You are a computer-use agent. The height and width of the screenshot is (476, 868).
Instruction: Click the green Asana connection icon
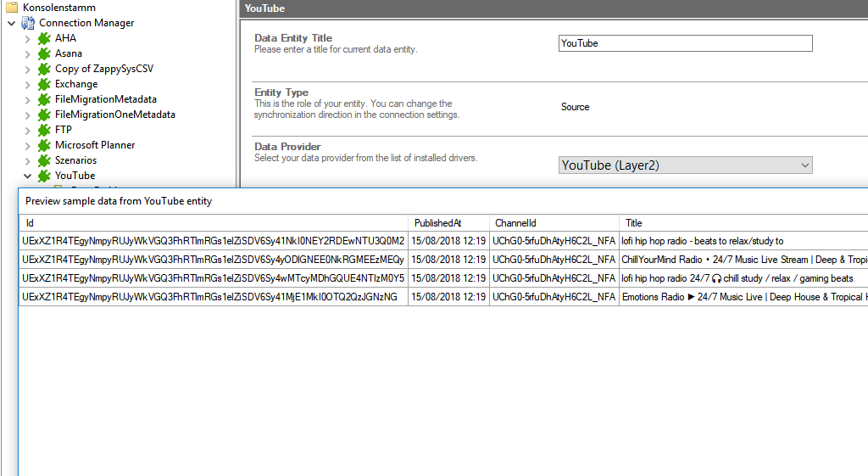pyautogui.click(x=44, y=53)
